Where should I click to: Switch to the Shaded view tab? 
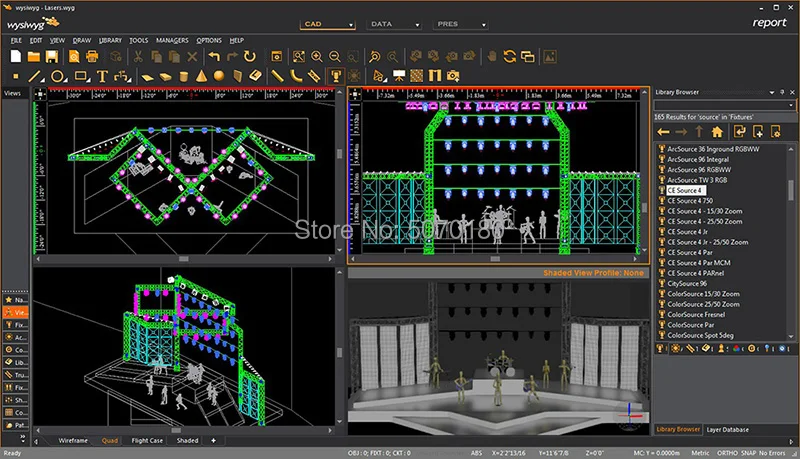click(187, 441)
